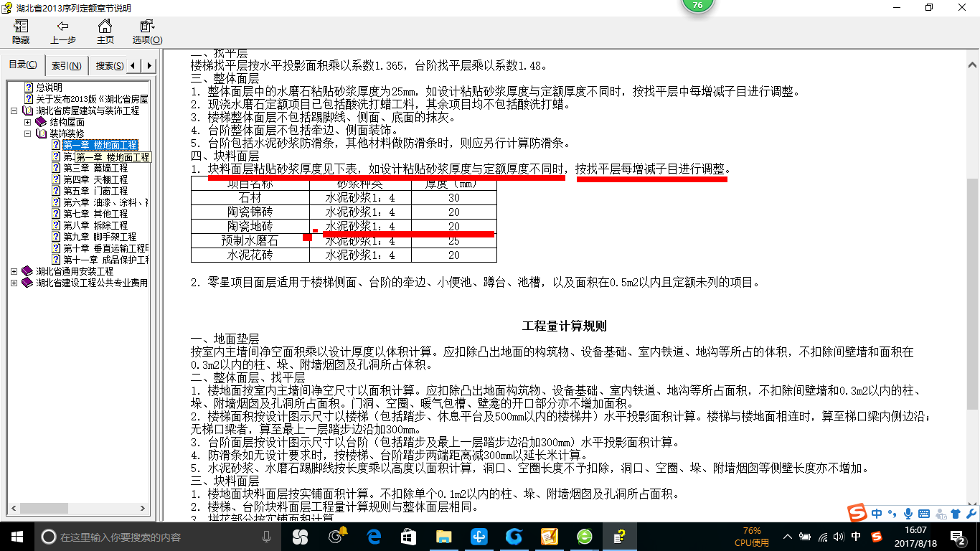Open 第八章 拆除工程 topic
The height and width of the screenshot is (551, 980).
pos(95,225)
